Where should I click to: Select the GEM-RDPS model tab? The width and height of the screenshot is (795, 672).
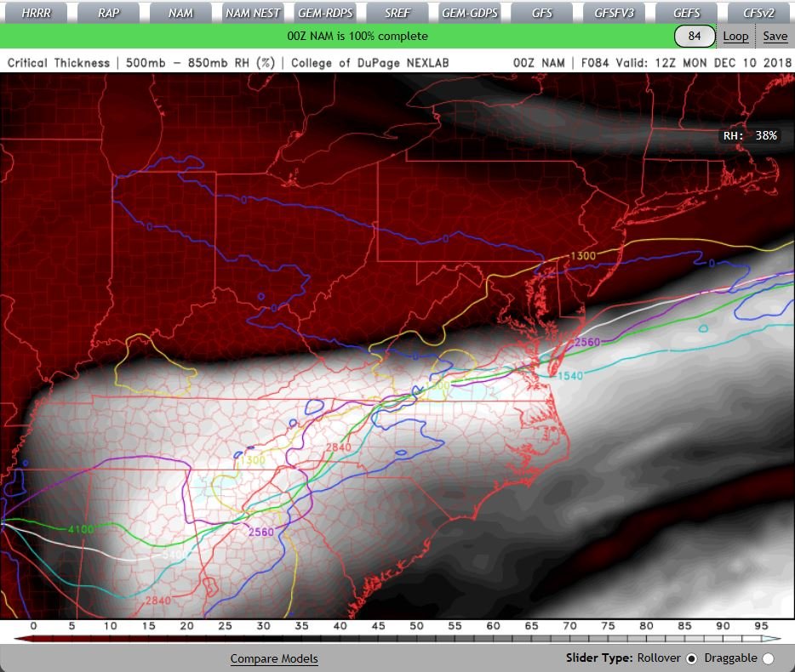pos(325,13)
